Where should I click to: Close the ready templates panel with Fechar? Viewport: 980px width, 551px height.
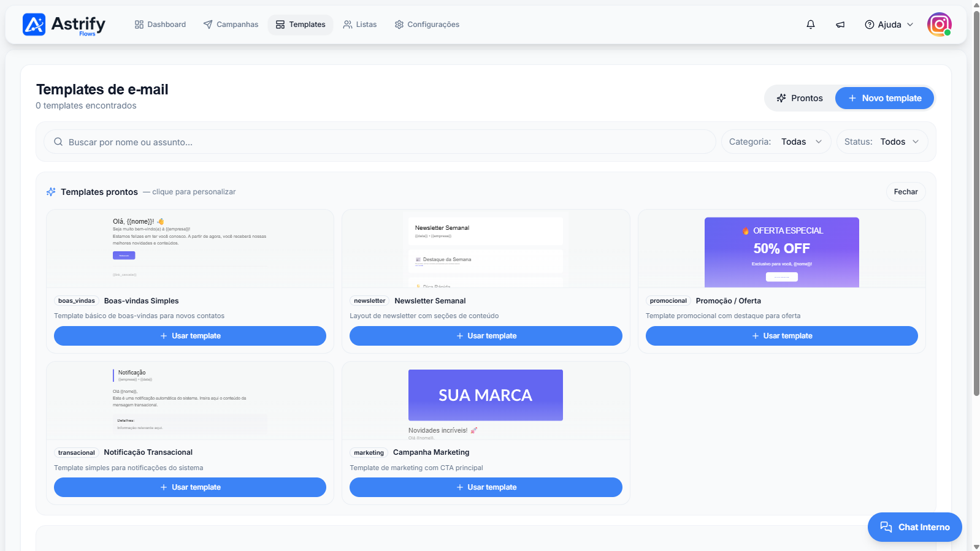click(906, 192)
